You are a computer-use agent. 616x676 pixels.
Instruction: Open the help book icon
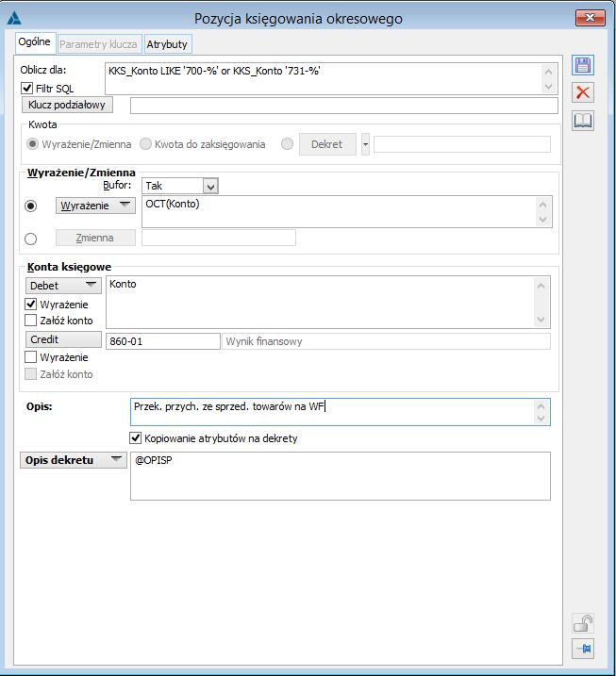pyautogui.click(x=583, y=121)
